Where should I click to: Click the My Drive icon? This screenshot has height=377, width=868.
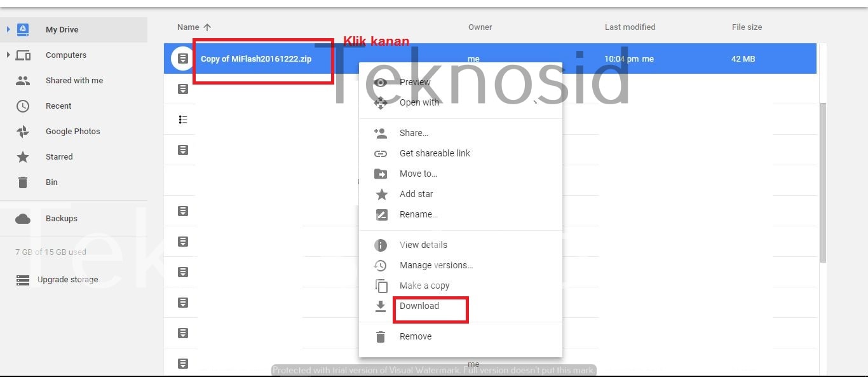tap(23, 29)
